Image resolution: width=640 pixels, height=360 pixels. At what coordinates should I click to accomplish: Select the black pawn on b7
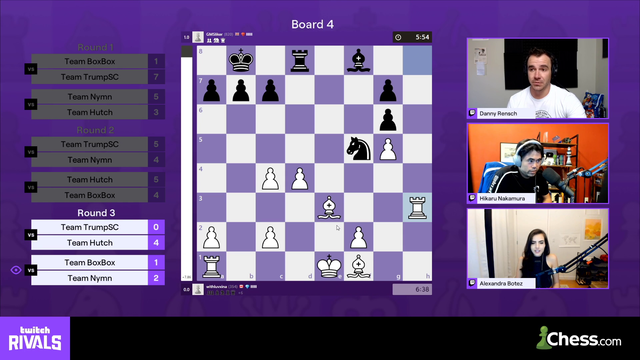241,89
